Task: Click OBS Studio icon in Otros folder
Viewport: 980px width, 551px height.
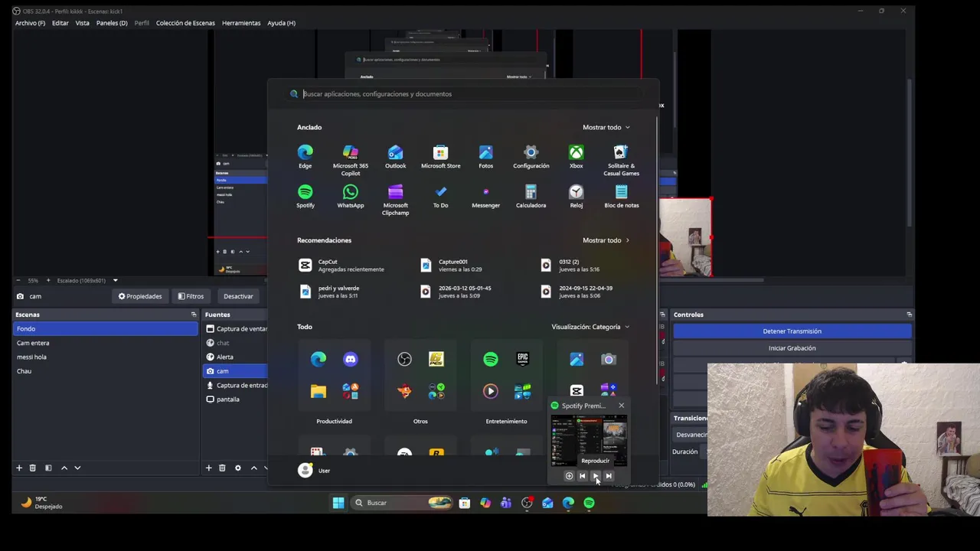Action: [404, 359]
